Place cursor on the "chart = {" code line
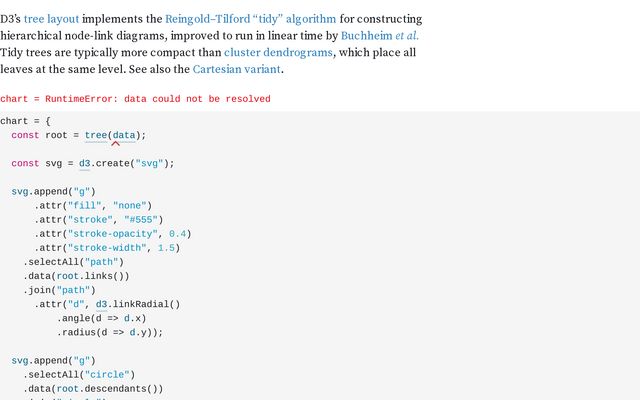 (x=32, y=121)
